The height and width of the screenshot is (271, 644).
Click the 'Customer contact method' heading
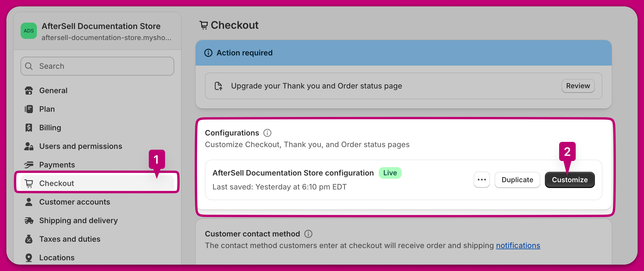[x=253, y=234]
